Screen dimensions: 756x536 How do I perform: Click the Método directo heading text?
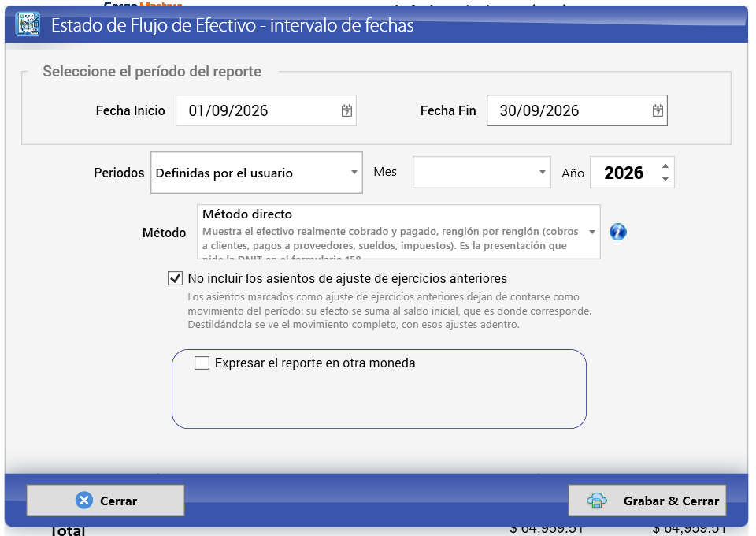(246, 214)
